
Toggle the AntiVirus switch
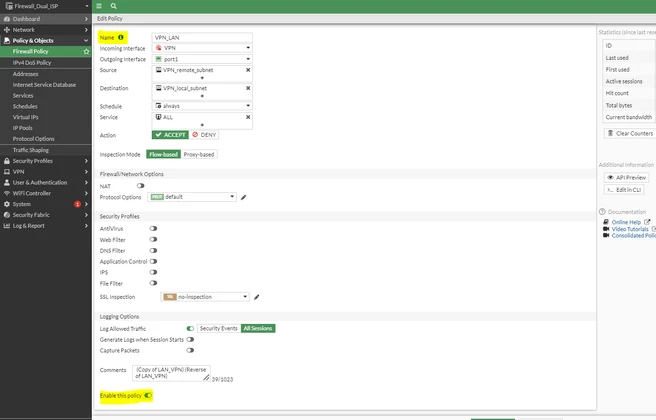(153, 228)
